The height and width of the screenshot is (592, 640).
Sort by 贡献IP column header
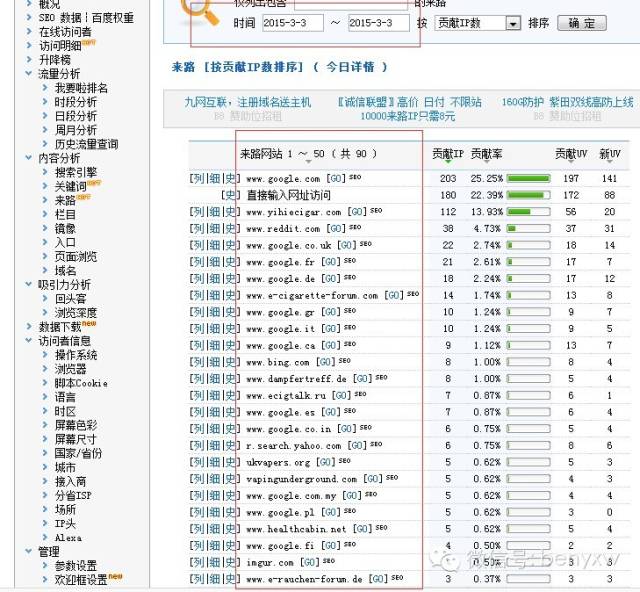pyautogui.click(x=448, y=154)
